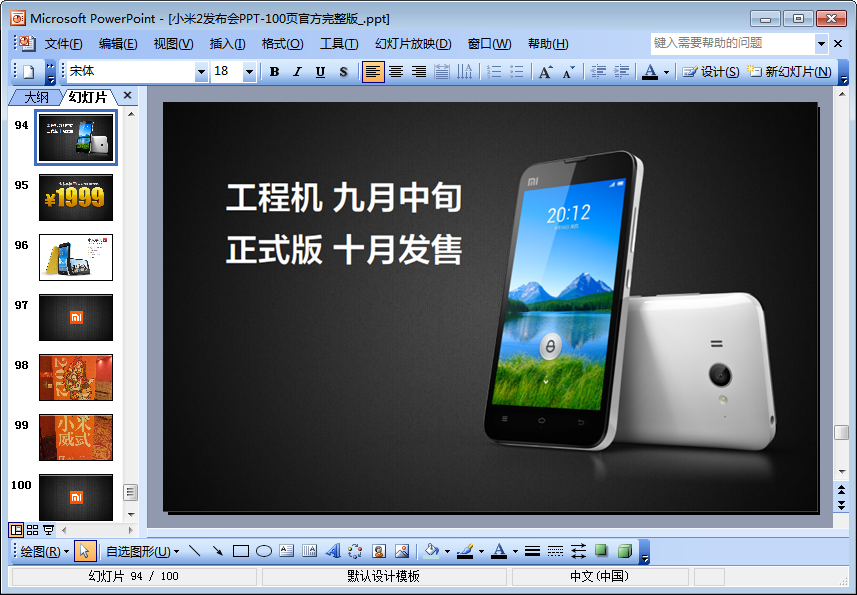Viewport: 857px width, 595px height.
Task: Insert a horizontal text box
Action: [286, 551]
